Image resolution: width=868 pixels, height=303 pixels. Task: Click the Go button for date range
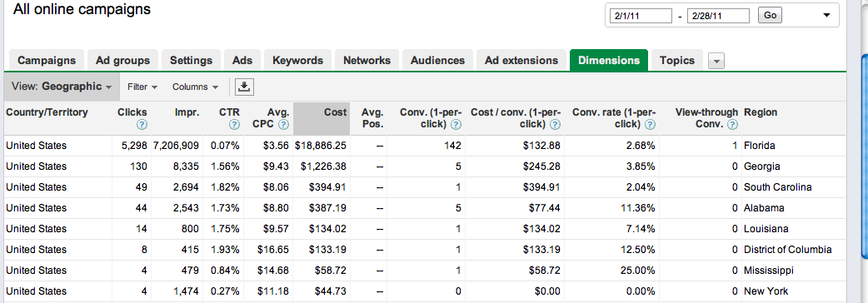pos(770,16)
